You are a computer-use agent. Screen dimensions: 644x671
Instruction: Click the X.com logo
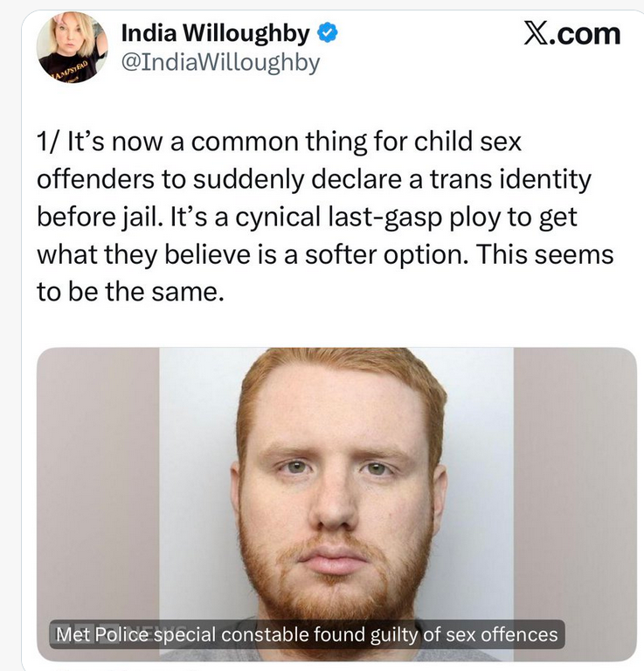click(572, 34)
